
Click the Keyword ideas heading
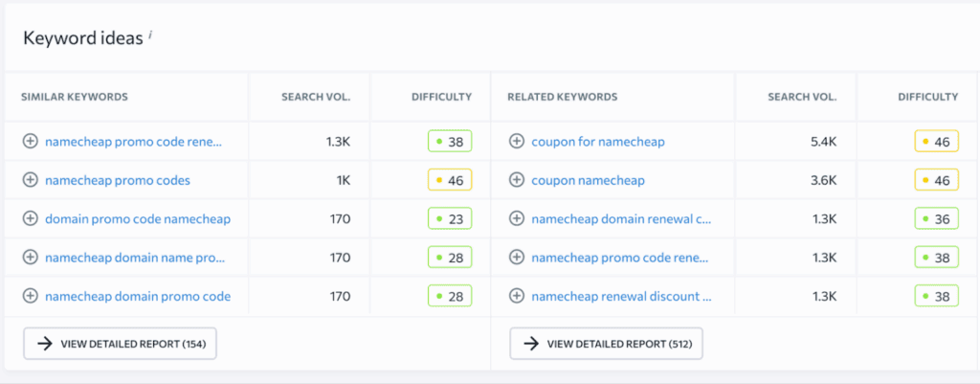tap(83, 38)
